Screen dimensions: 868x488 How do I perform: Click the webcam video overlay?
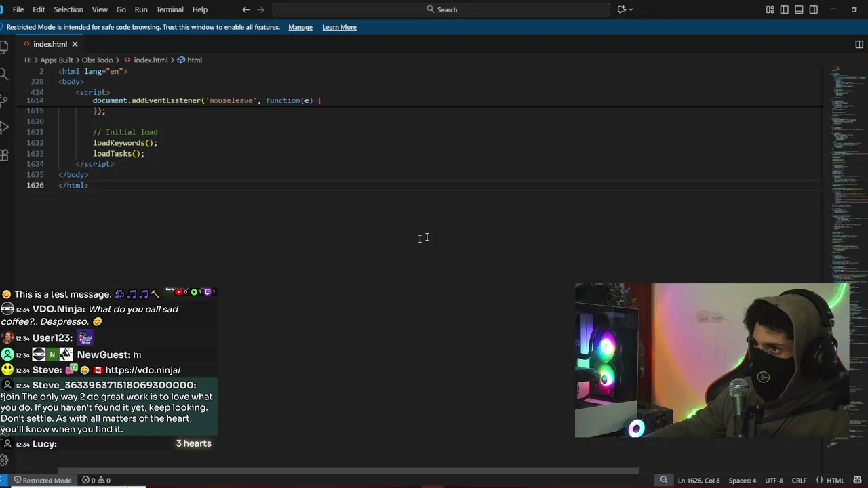coord(712,361)
